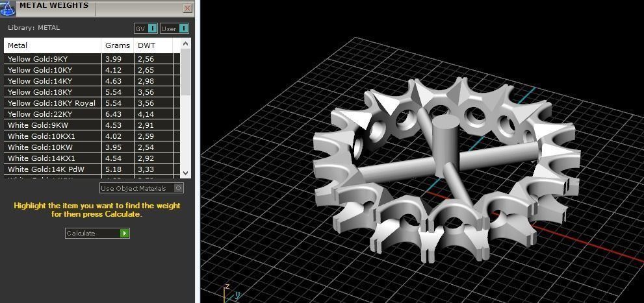The image size is (644, 303).
Task: Click the vertical center post of the model
Action: [x=446, y=145]
